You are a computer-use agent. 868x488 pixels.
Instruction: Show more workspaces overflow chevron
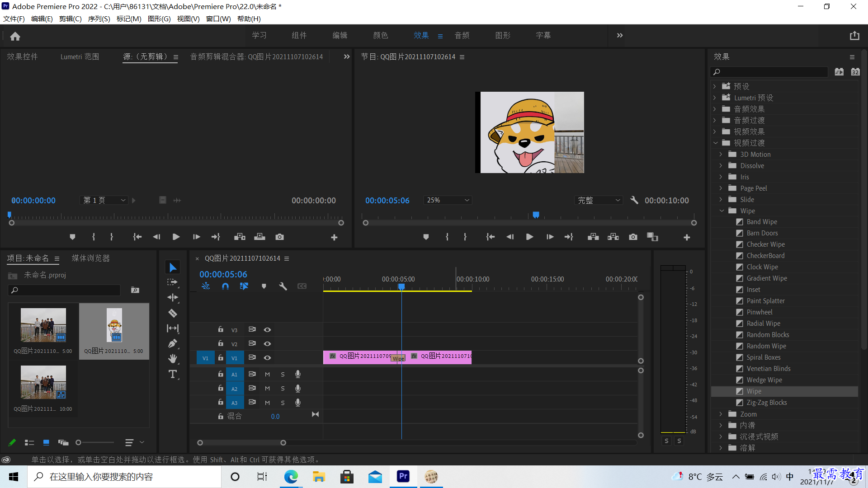click(x=620, y=35)
